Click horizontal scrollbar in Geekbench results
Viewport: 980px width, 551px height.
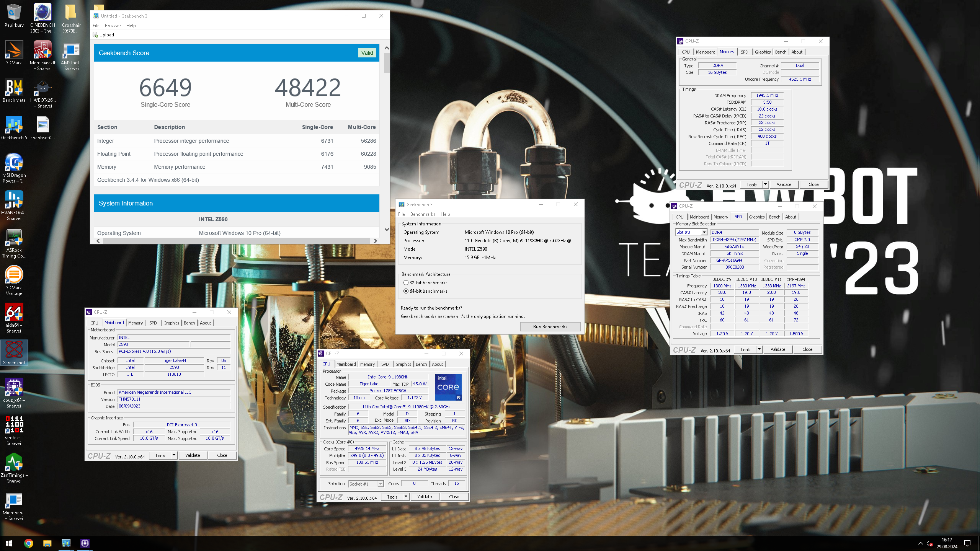[x=237, y=241]
